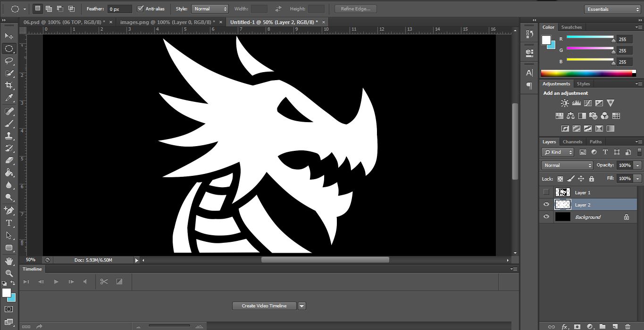
Task: Select the Crop tool
Action: [9, 85]
